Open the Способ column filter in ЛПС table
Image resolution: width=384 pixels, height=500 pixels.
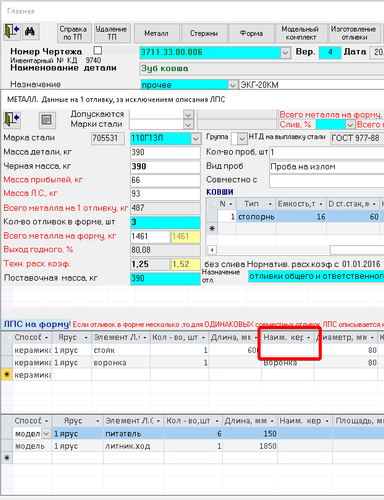click(46, 338)
